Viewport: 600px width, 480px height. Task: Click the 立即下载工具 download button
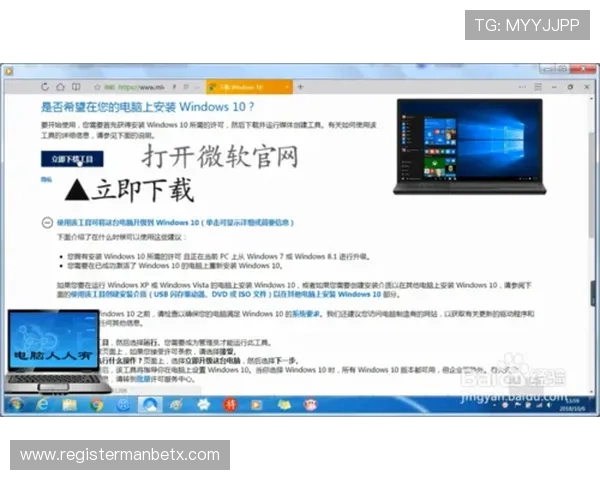tap(72, 159)
